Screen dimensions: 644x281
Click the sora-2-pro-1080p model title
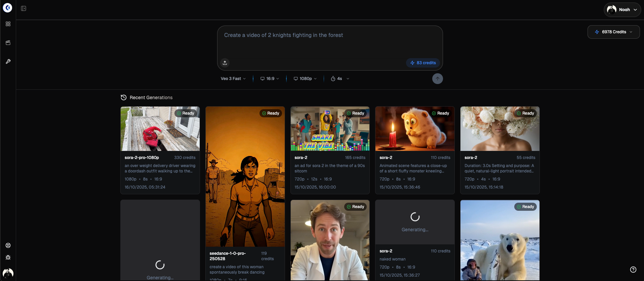tap(142, 158)
